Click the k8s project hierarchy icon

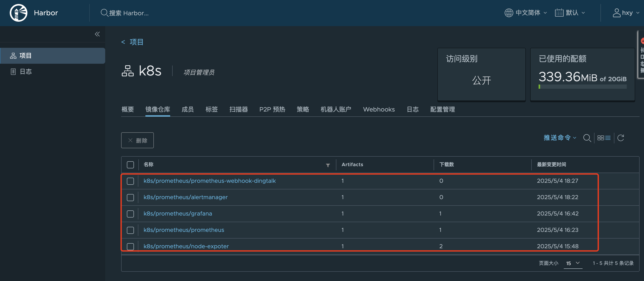[x=128, y=71]
